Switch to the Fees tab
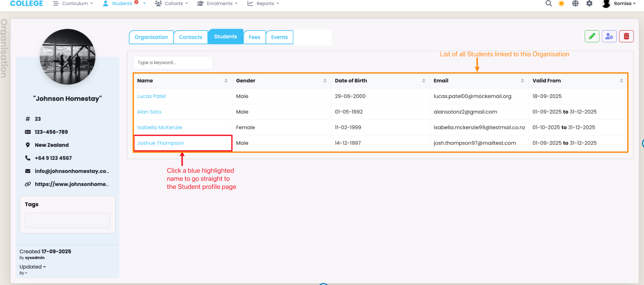The image size is (644, 285). click(254, 37)
